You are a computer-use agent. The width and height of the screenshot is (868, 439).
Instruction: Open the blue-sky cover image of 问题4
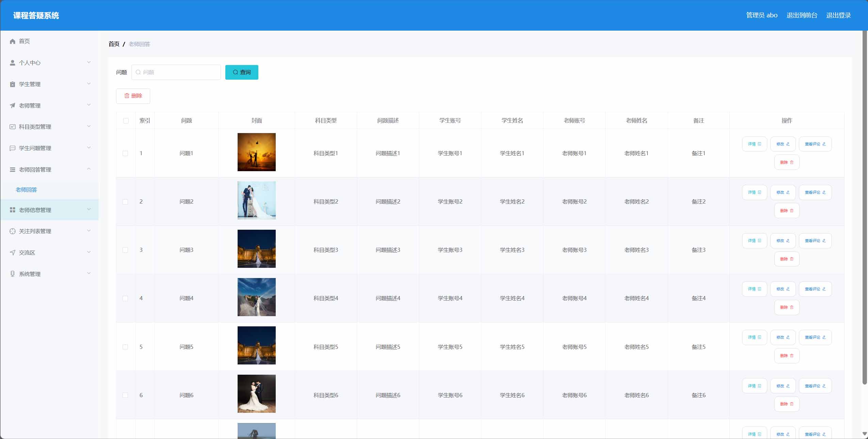[x=257, y=297]
